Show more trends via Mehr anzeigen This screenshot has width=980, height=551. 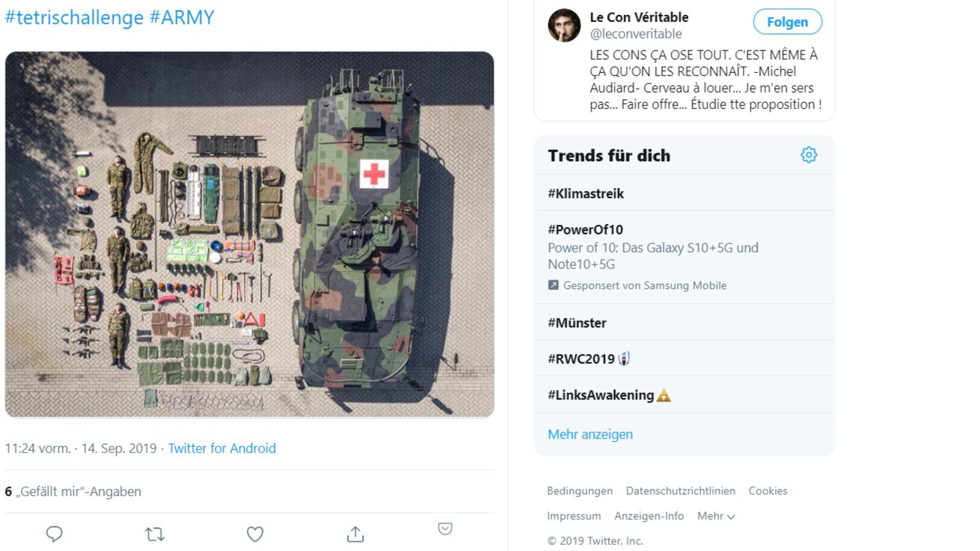590,435
